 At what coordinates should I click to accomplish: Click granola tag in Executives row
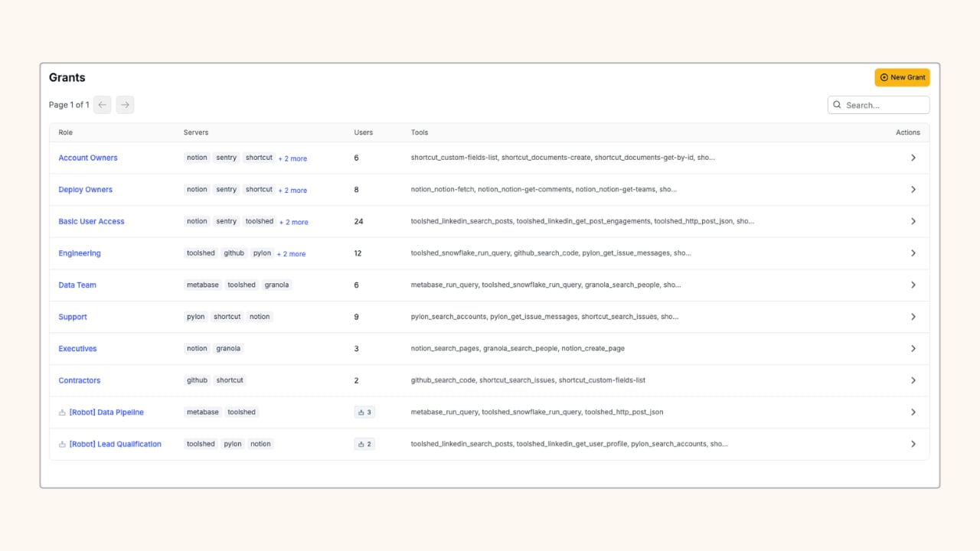pyautogui.click(x=228, y=348)
